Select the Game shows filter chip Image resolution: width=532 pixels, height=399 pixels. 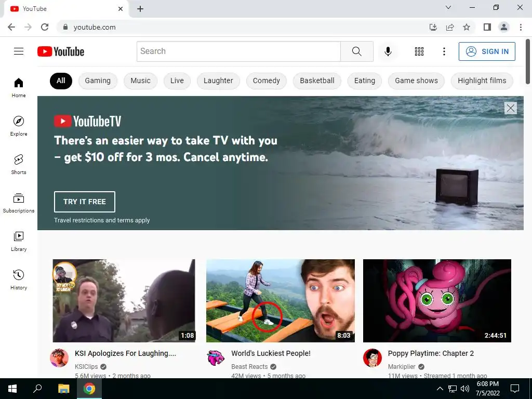416,81
